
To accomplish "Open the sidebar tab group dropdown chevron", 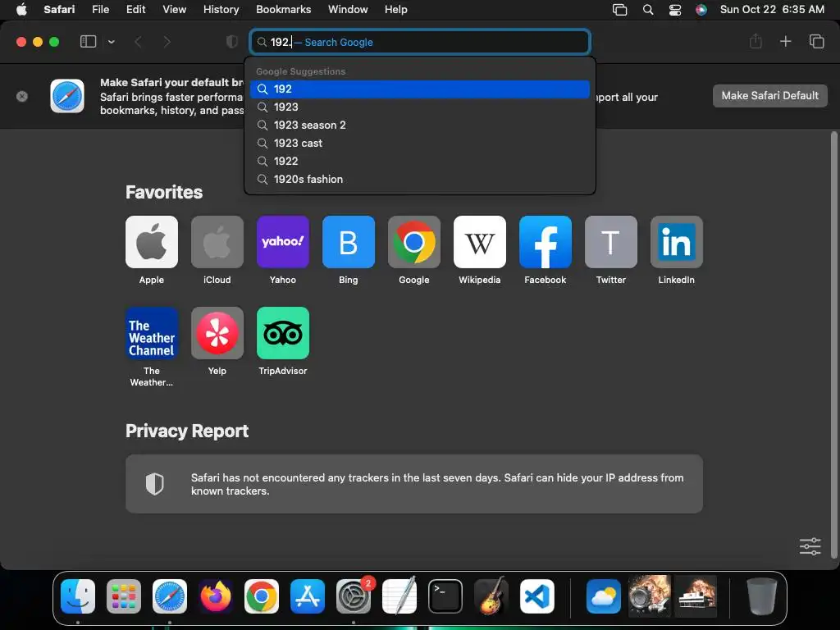I will [111, 42].
